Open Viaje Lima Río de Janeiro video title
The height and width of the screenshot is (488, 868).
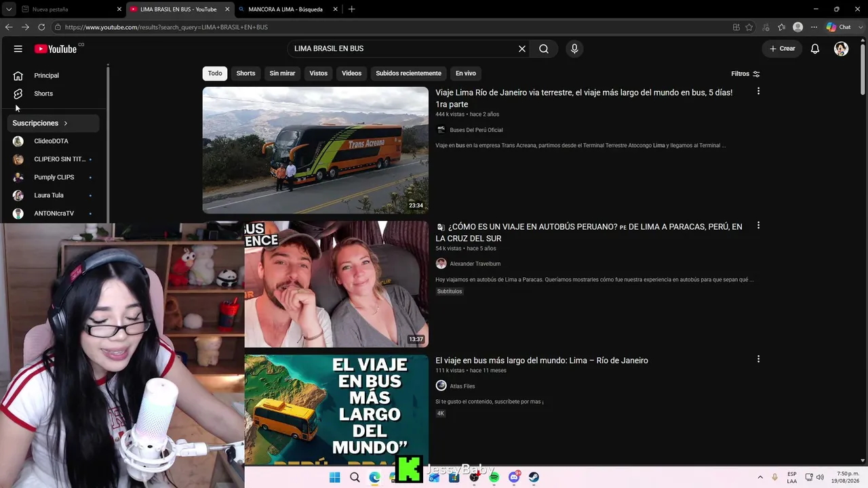tap(584, 98)
